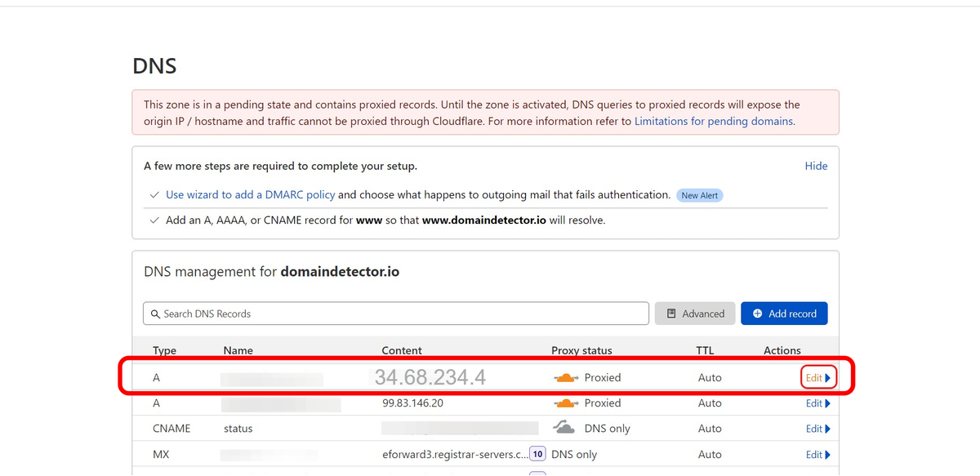Click orange Proxied cloud icon for 34.68.234.4
Screen dimensions: 980x476
tap(566, 378)
